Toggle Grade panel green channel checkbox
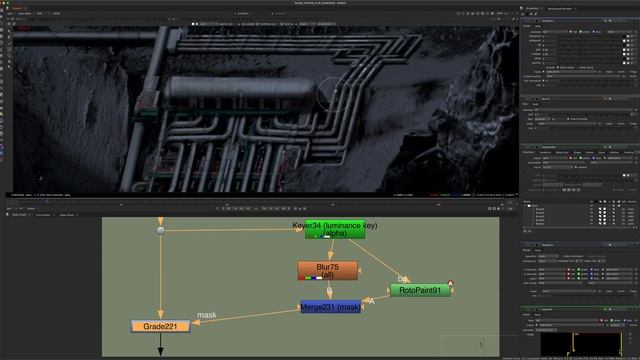The height and width of the screenshot is (360, 640). tap(580, 32)
